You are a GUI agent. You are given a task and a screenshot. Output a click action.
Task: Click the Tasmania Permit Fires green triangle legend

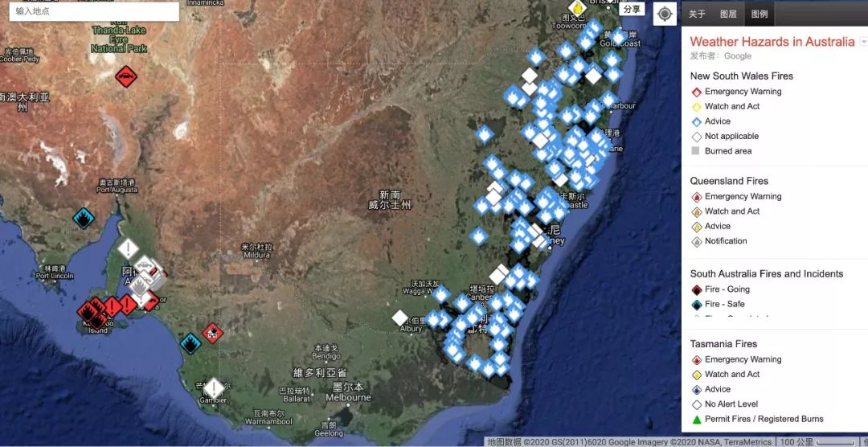(x=696, y=419)
